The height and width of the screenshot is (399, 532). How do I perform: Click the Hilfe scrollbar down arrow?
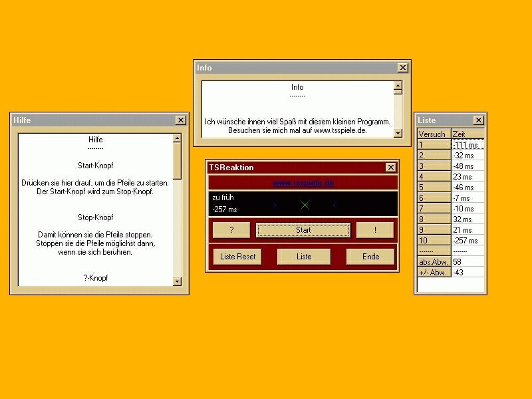coord(177,281)
